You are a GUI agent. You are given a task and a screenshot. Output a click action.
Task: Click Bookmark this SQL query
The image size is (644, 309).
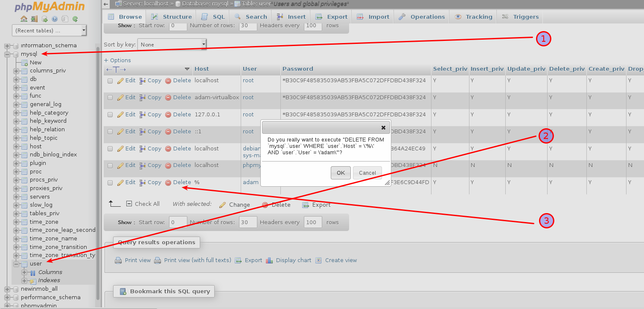click(164, 292)
